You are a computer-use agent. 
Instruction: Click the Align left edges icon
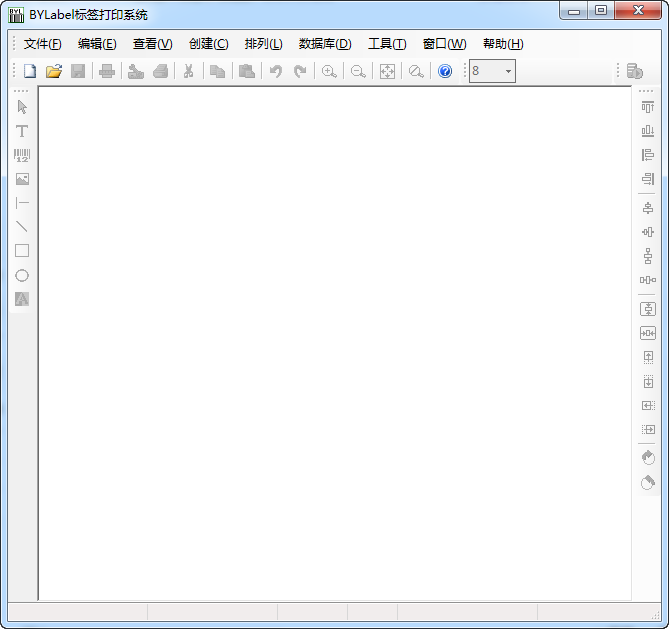(x=648, y=154)
